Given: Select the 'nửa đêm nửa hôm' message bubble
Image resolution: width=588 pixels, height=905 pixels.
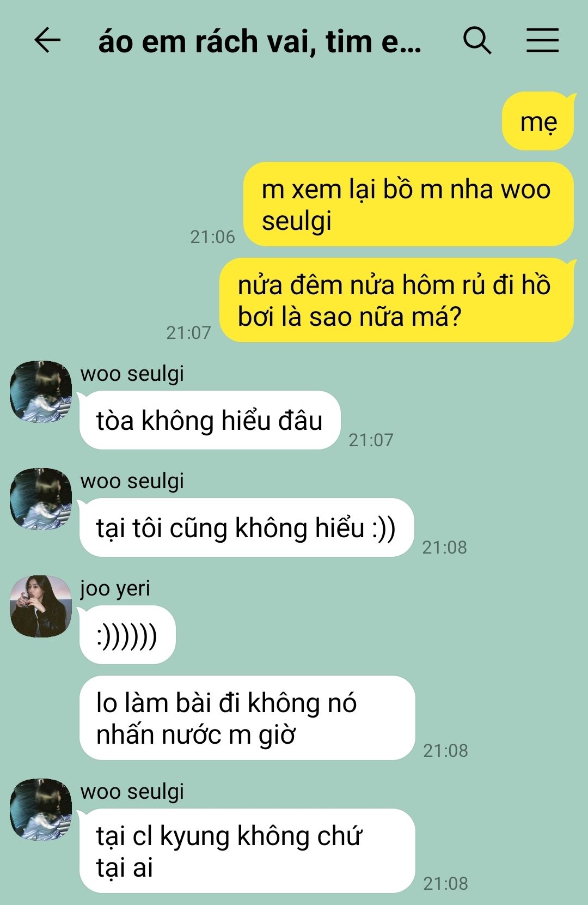Looking at the screenshot, I should 396,300.
